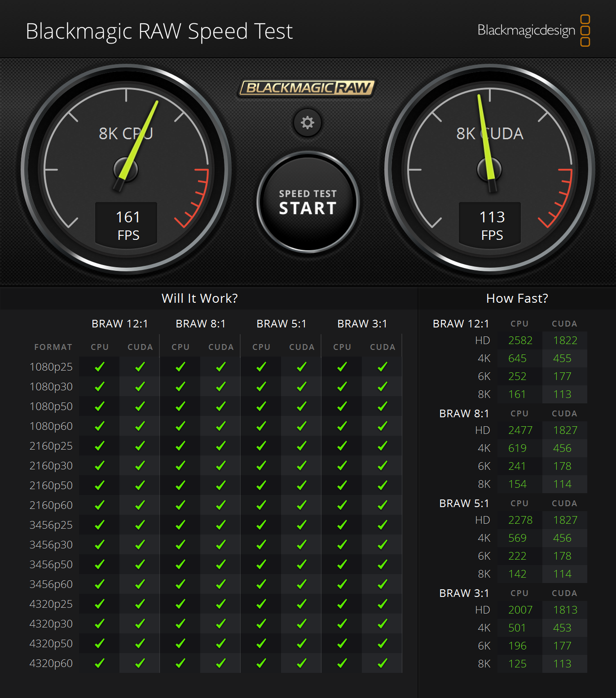Select the 4320p60 format row label
Viewport: 616px width, 698px height.
51,664
